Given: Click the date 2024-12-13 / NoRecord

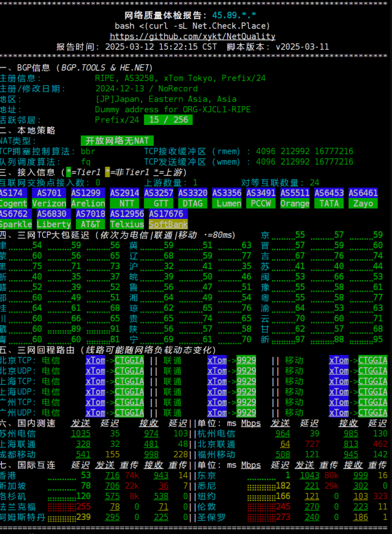Looking at the screenshot, I should [x=146, y=88].
